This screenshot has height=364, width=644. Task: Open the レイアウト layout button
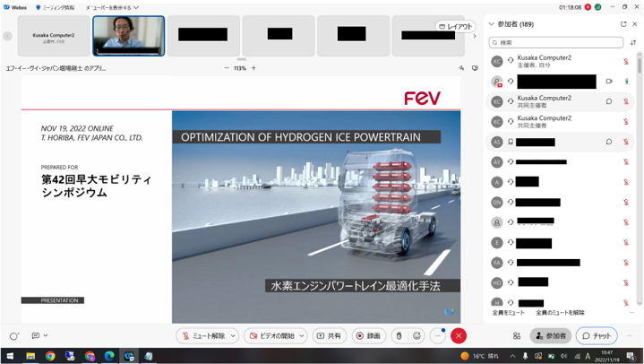pyautogui.click(x=455, y=27)
